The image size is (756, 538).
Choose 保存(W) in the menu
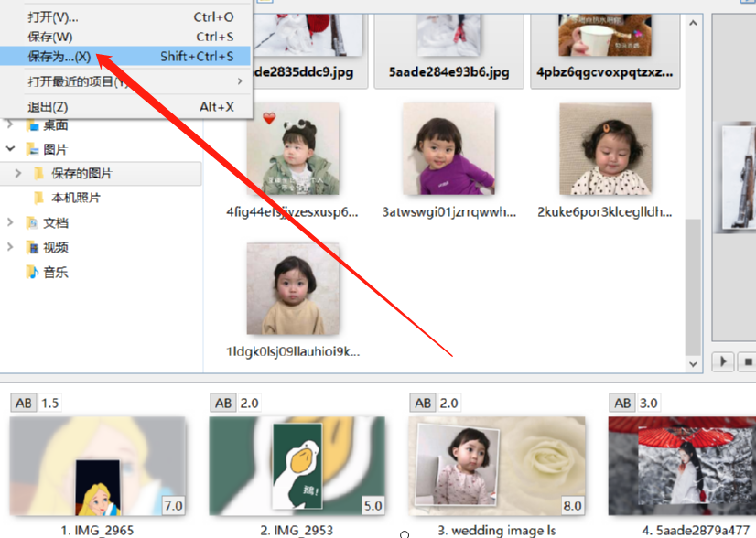[x=50, y=37]
